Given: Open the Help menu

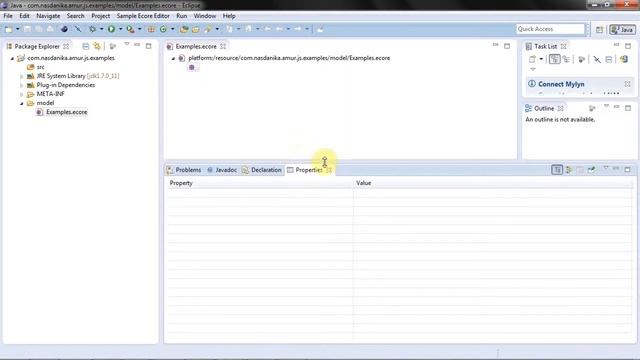Looking at the screenshot, I should click(x=229, y=16).
